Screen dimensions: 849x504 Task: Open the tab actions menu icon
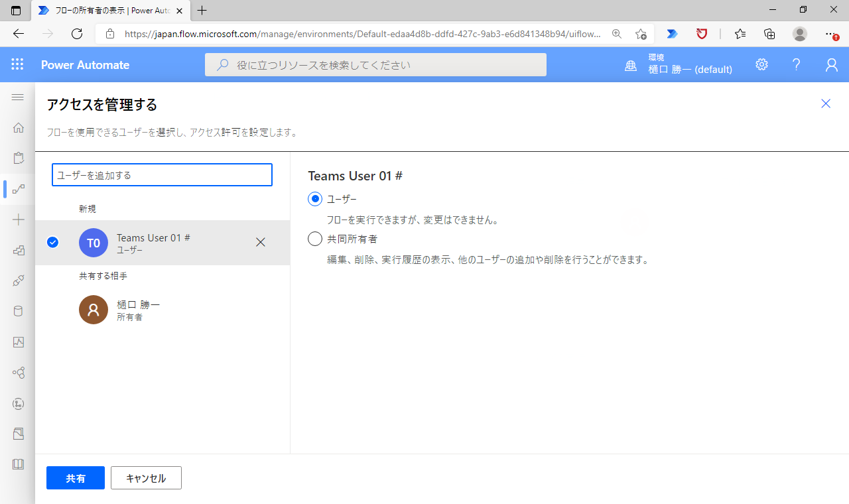(x=16, y=11)
